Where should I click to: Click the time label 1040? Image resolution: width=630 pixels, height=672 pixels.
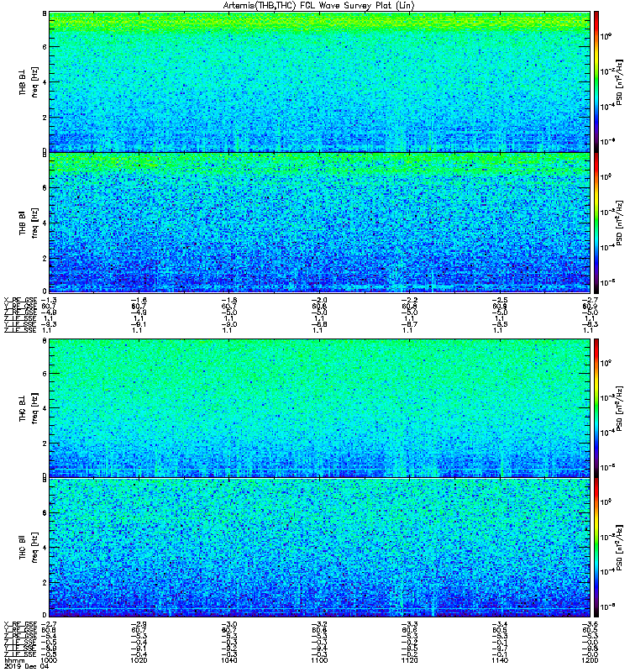click(228, 660)
